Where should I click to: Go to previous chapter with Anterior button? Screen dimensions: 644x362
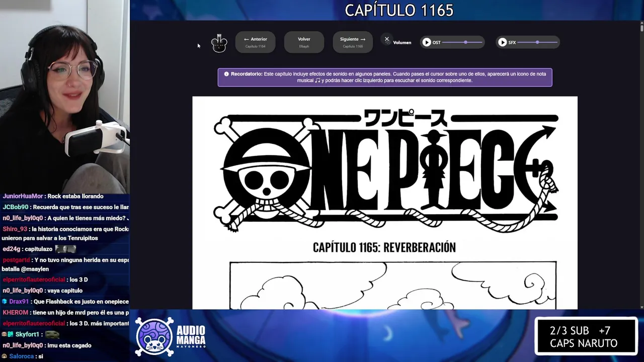coord(256,42)
